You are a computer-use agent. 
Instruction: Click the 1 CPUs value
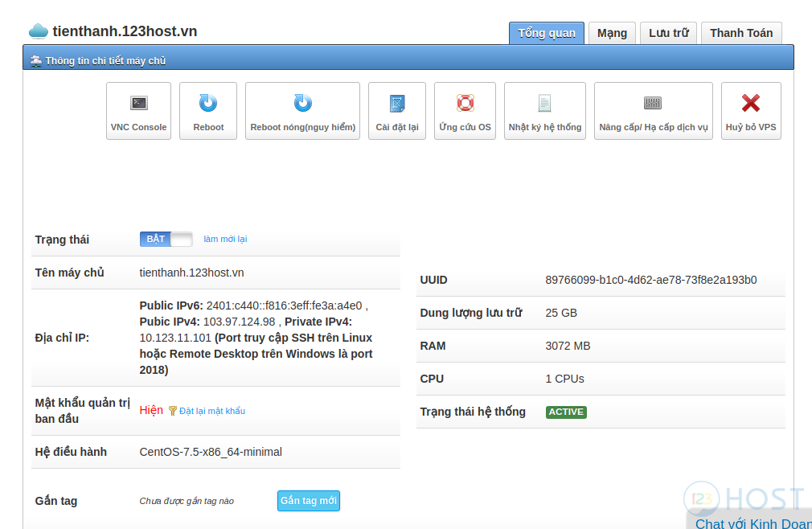565,379
